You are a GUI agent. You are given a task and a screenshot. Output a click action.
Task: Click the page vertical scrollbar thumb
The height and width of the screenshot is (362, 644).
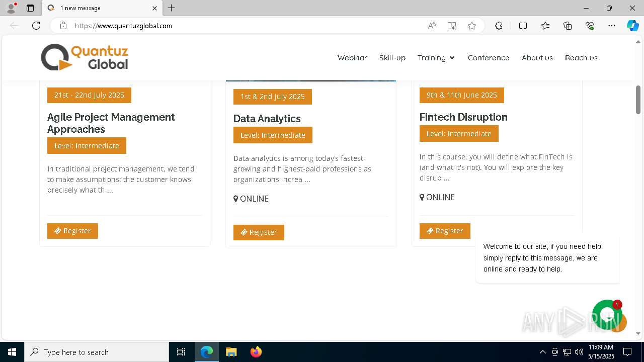638,100
